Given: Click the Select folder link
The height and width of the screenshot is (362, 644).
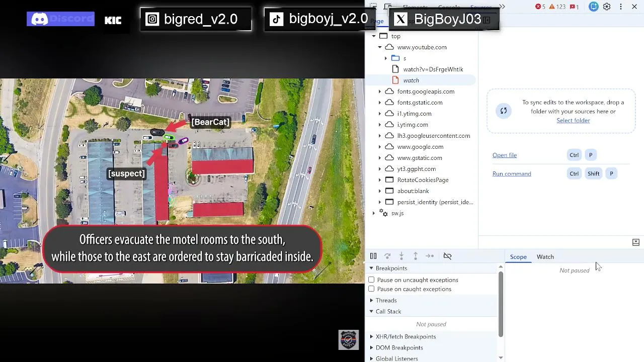Looking at the screenshot, I should point(573,120).
